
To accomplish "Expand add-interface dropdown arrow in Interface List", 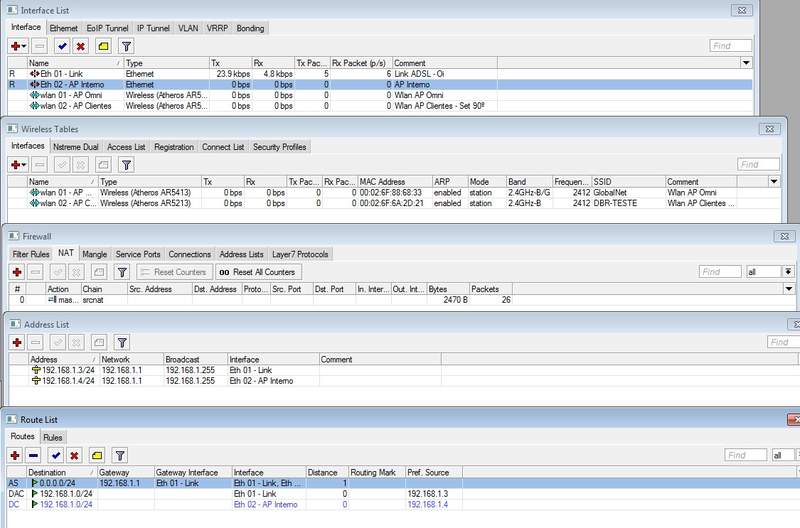I will click(x=24, y=46).
